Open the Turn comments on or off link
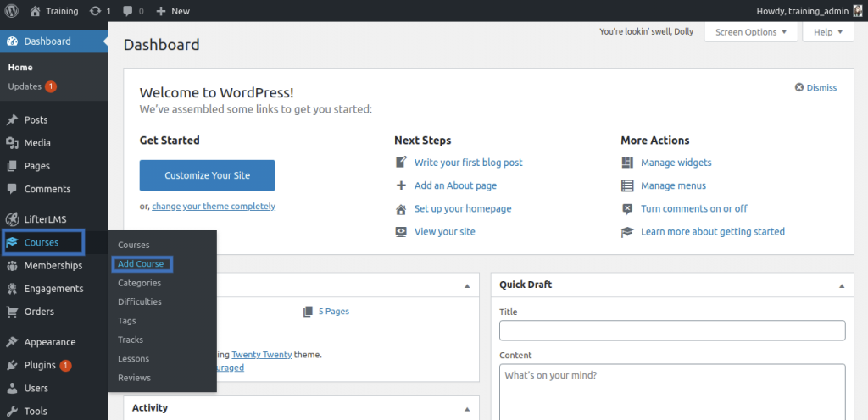Image resolution: width=868 pixels, height=420 pixels. (x=694, y=209)
